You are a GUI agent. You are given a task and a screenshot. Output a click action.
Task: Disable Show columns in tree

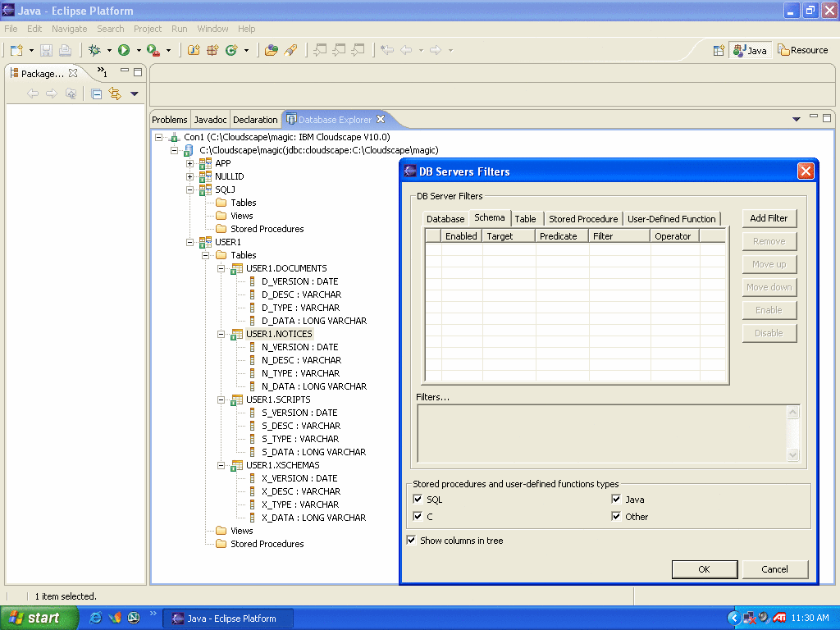(412, 540)
